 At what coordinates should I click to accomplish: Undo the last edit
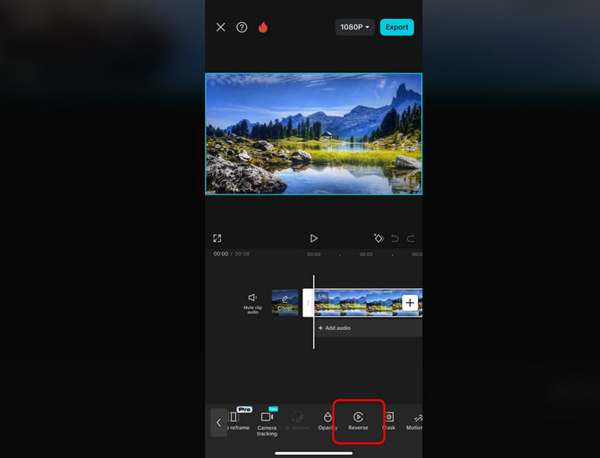coord(395,239)
